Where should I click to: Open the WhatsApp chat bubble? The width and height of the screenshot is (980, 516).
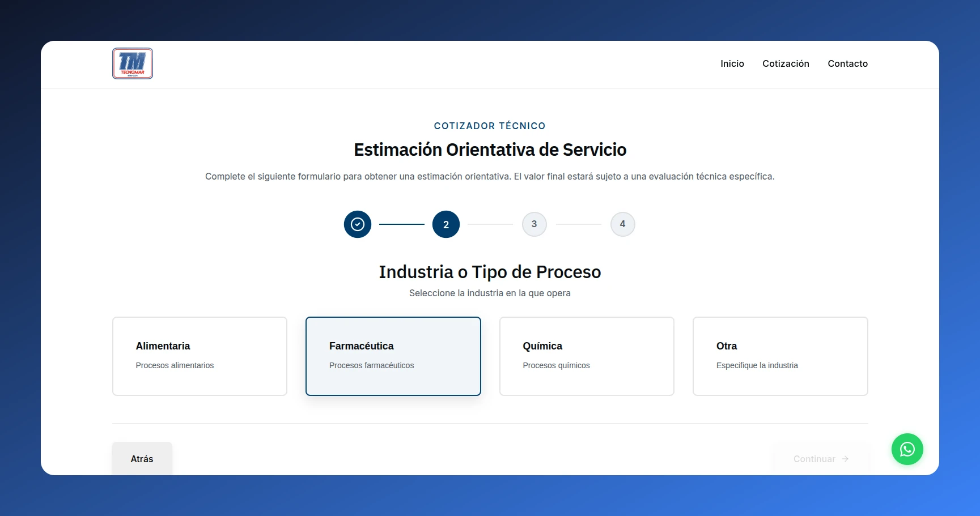(907, 449)
